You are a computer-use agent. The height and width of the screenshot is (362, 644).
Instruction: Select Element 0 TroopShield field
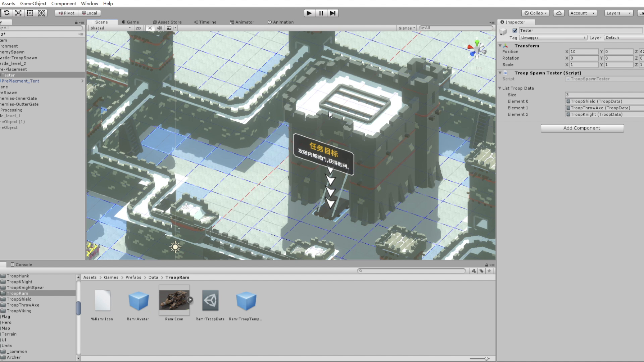(604, 101)
